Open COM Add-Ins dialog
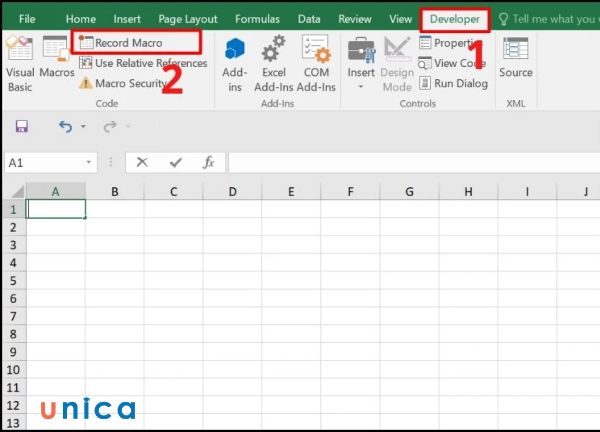 click(316, 64)
